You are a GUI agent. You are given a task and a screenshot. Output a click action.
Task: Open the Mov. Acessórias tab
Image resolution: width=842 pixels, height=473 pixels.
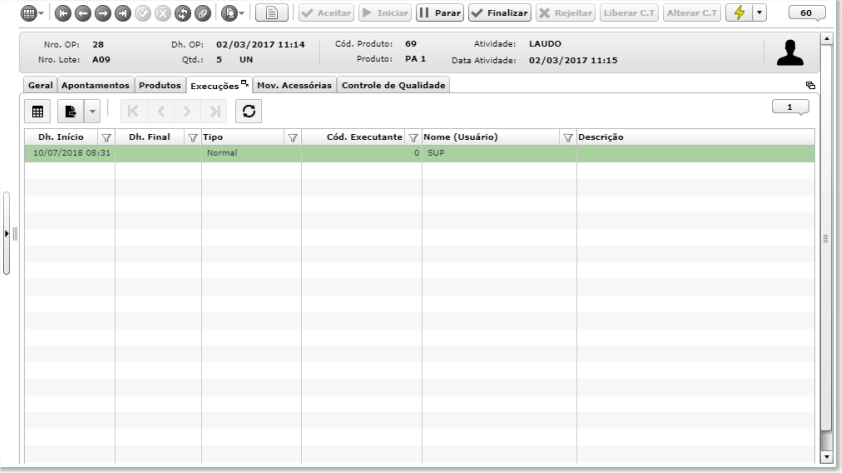click(x=294, y=85)
